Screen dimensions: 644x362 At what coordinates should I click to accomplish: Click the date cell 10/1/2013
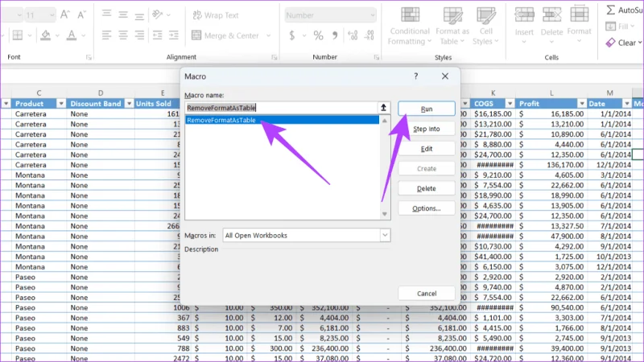(610, 257)
